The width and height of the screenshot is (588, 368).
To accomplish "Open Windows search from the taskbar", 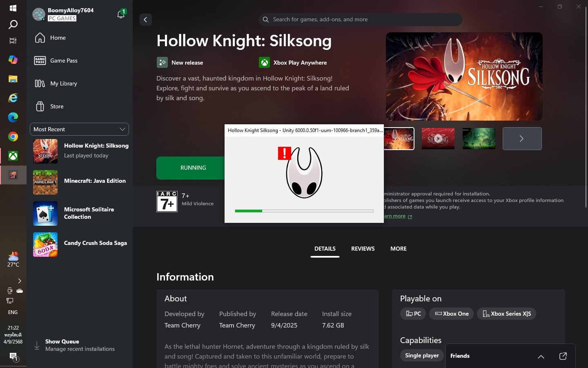I will [x=13, y=25].
